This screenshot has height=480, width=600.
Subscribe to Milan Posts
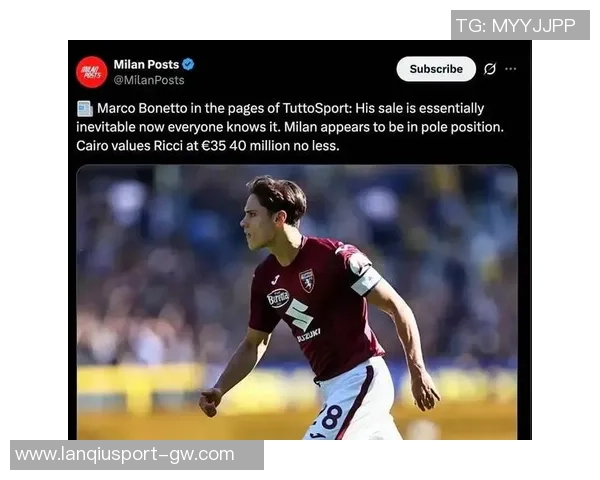[x=436, y=69]
